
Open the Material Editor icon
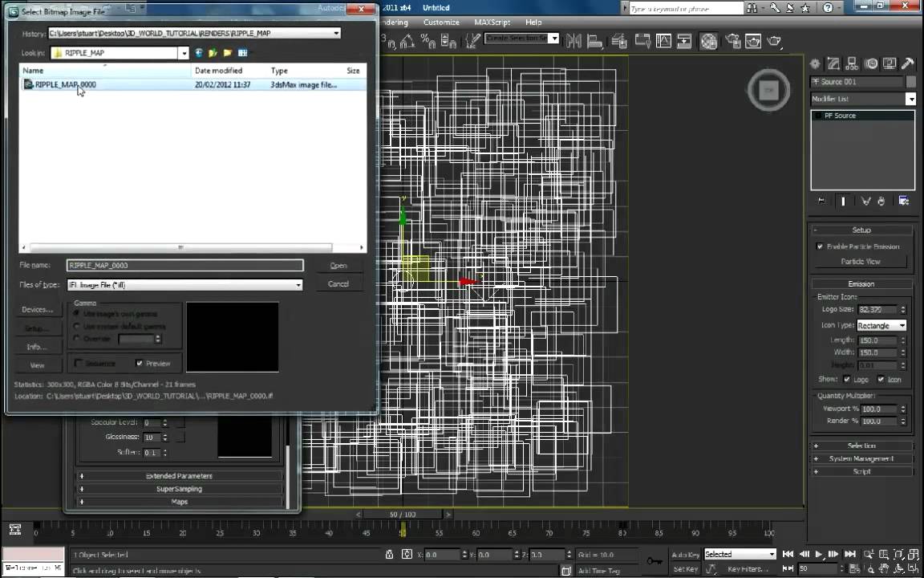click(x=709, y=41)
